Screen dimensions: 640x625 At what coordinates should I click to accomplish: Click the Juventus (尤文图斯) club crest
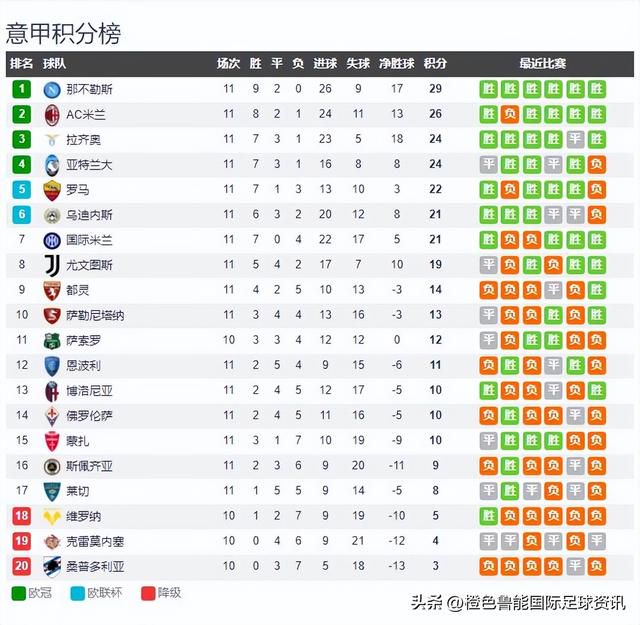[52, 265]
